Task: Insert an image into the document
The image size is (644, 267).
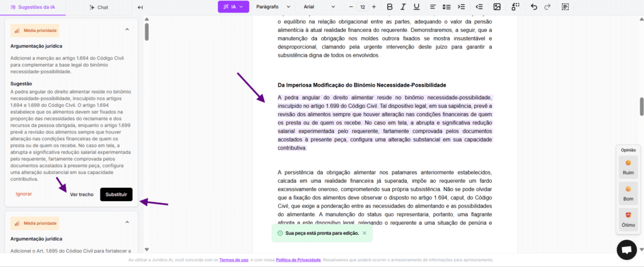Action: (x=497, y=7)
